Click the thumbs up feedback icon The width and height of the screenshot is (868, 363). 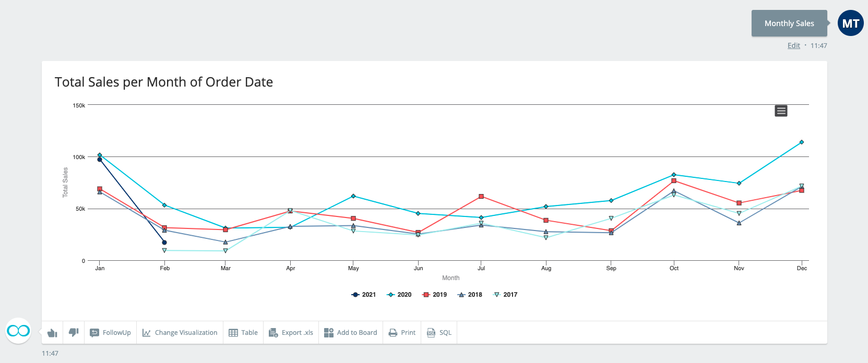click(52, 333)
